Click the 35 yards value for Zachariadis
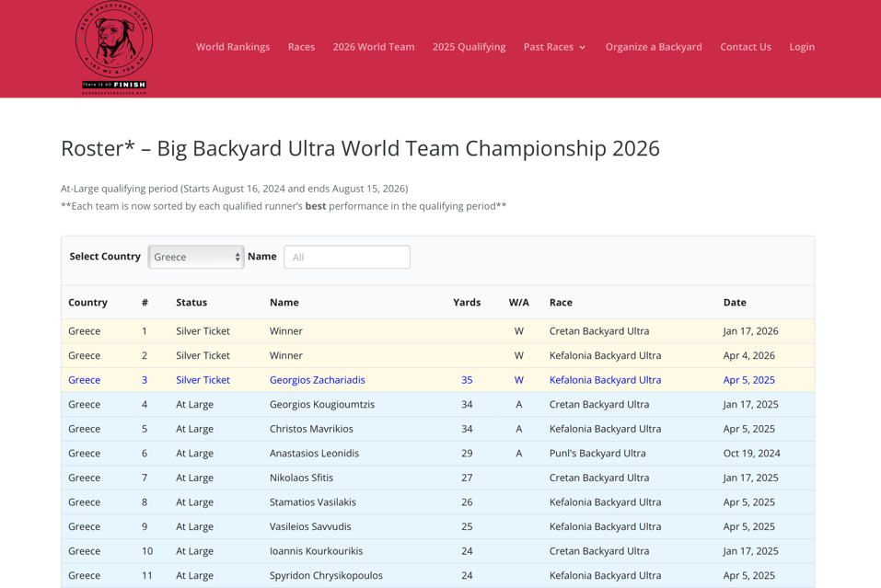The width and height of the screenshot is (881, 588). click(467, 380)
